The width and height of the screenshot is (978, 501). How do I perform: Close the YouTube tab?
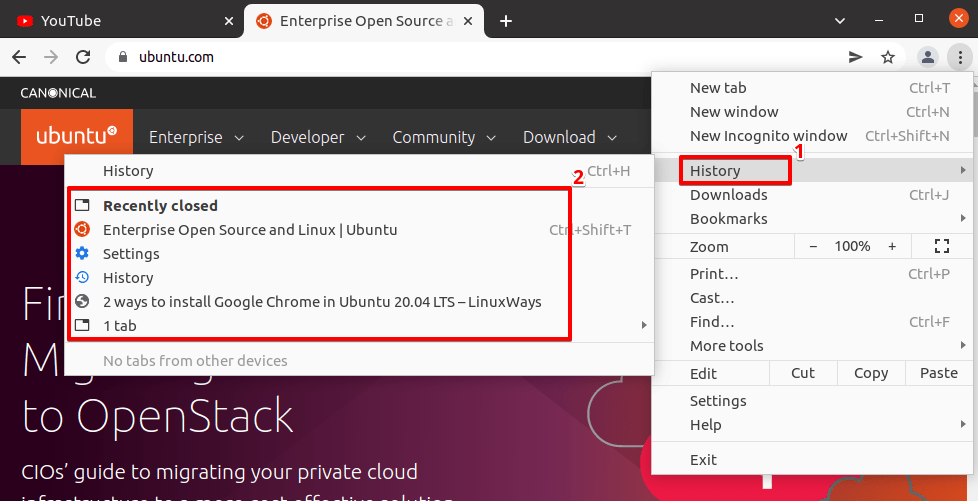pyautogui.click(x=229, y=21)
